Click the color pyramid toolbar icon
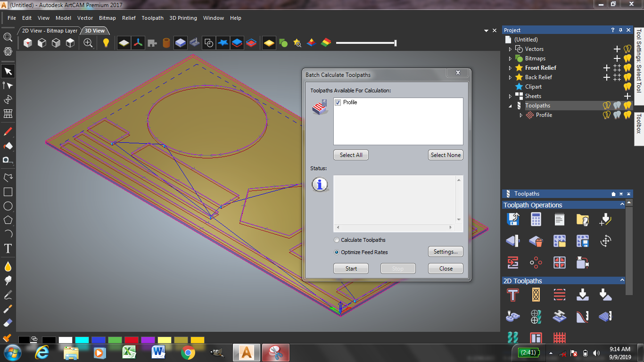Image resolution: width=644 pixels, height=362 pixels. (311, 43)
